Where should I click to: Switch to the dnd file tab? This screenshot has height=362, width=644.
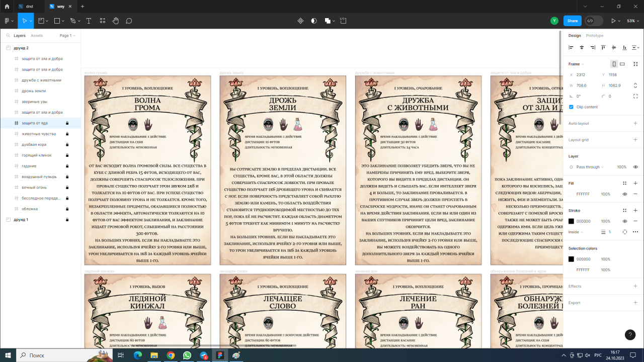30,7
